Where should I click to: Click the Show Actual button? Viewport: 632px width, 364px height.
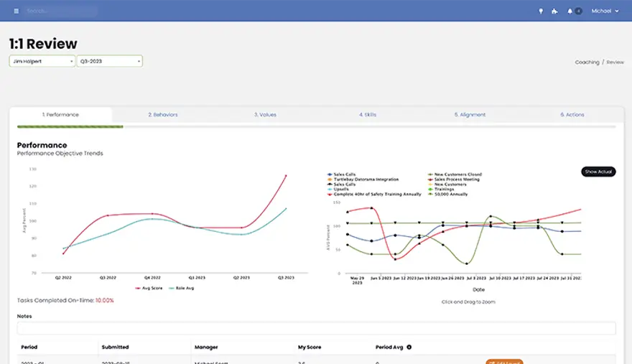[x=598, y=172]
